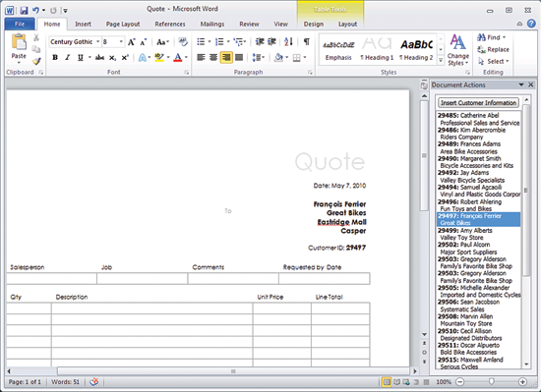Align text left

201,57
